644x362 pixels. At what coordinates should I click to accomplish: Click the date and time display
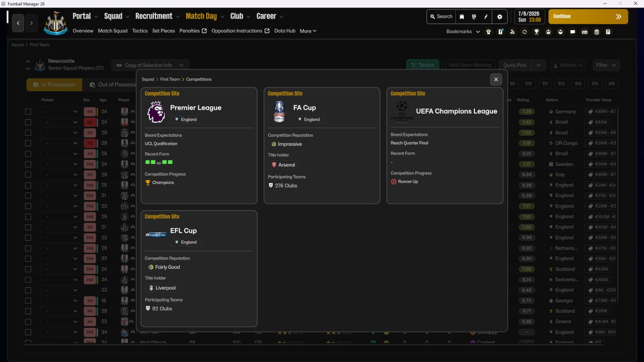530,17
